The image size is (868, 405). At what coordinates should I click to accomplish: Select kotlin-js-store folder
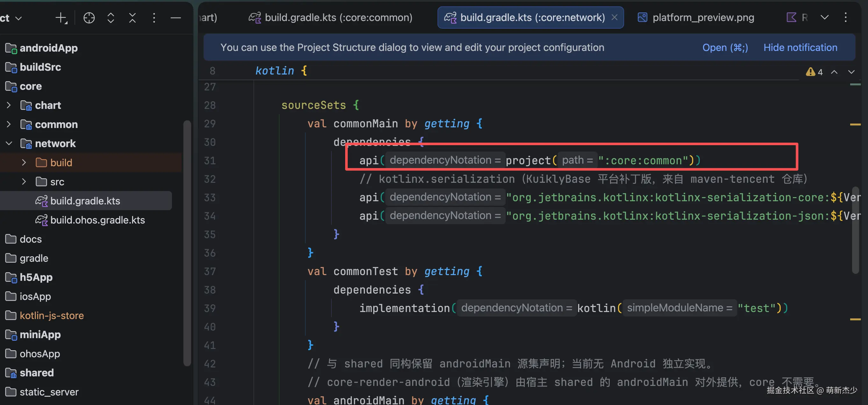coord(45,316)
